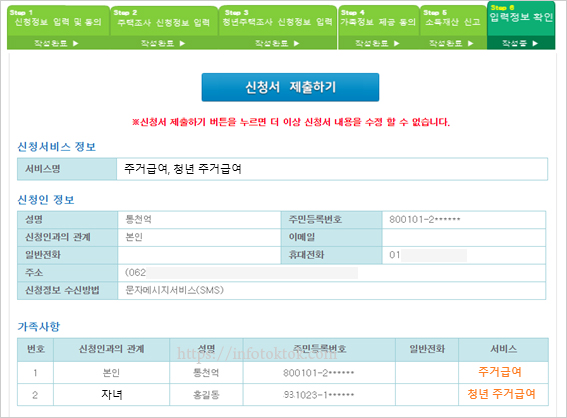Image resolution: width=567 pixels, height=418 pixels.
Task: Click the empty 일반전화 field in 신청인 정보
Action: (199, 255)
